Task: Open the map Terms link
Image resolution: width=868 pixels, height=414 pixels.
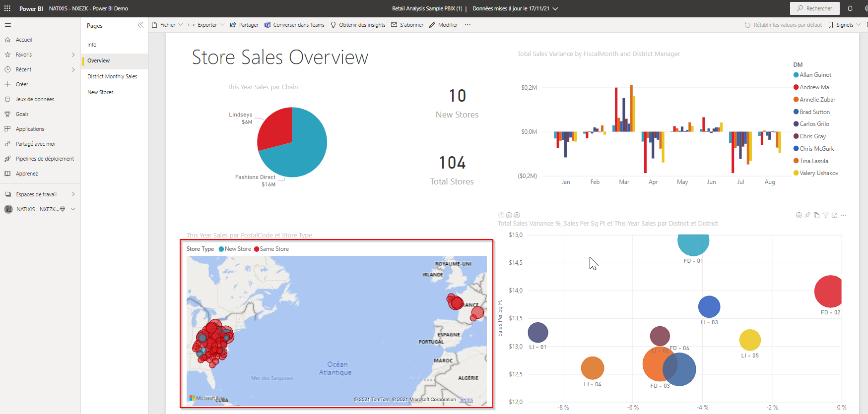Action: 466,400
